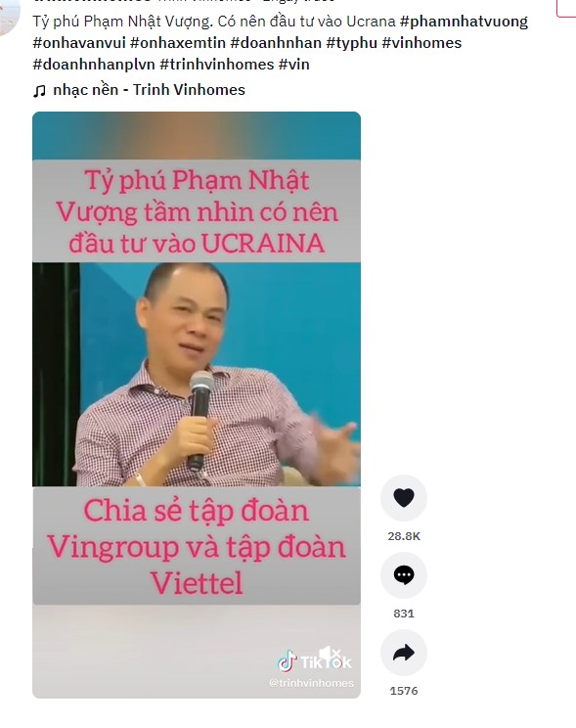Viewport: 576px width, 728px height.
Task: Open the #vinhomes hashtag
Action: (x=421, y=43)
